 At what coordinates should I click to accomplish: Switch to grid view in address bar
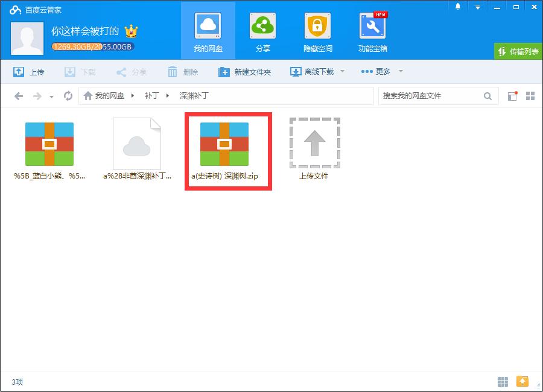pos(530,96)
